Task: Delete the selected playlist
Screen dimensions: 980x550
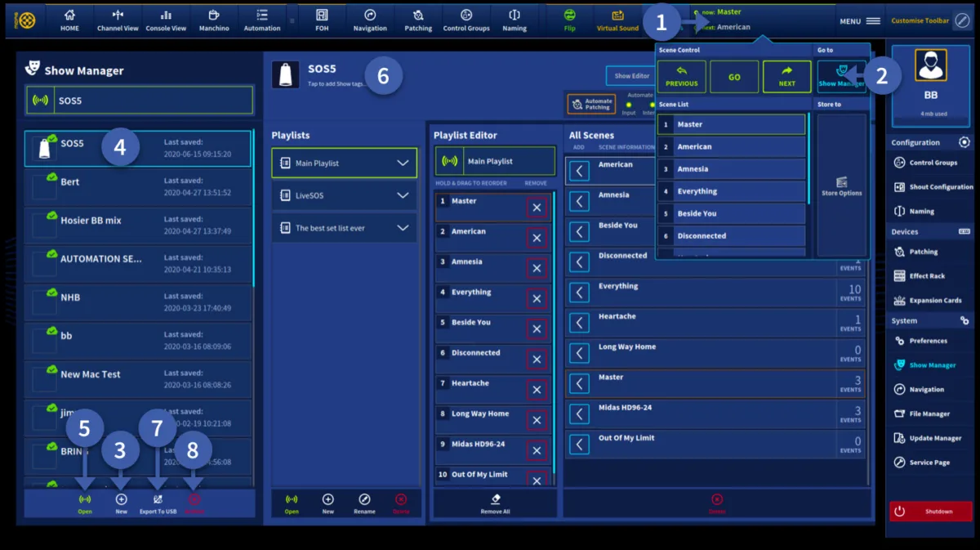Action: tap(401, 503)
